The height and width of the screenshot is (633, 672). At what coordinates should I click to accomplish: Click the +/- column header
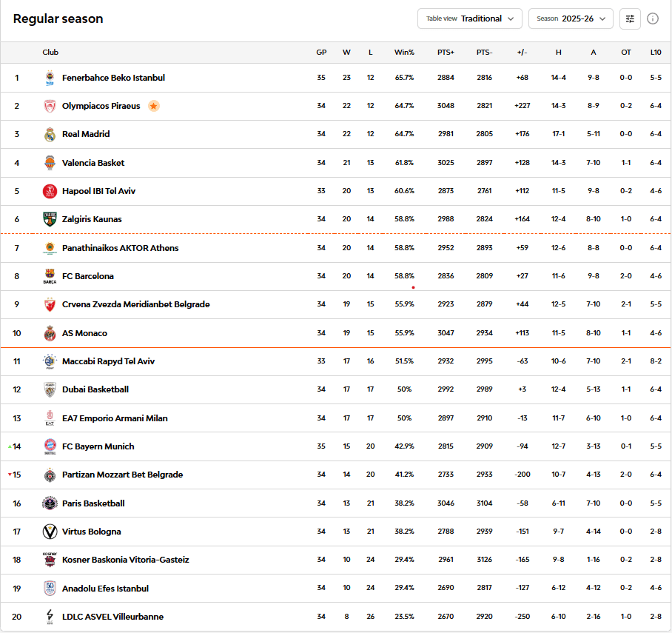(x=522, y=53)
